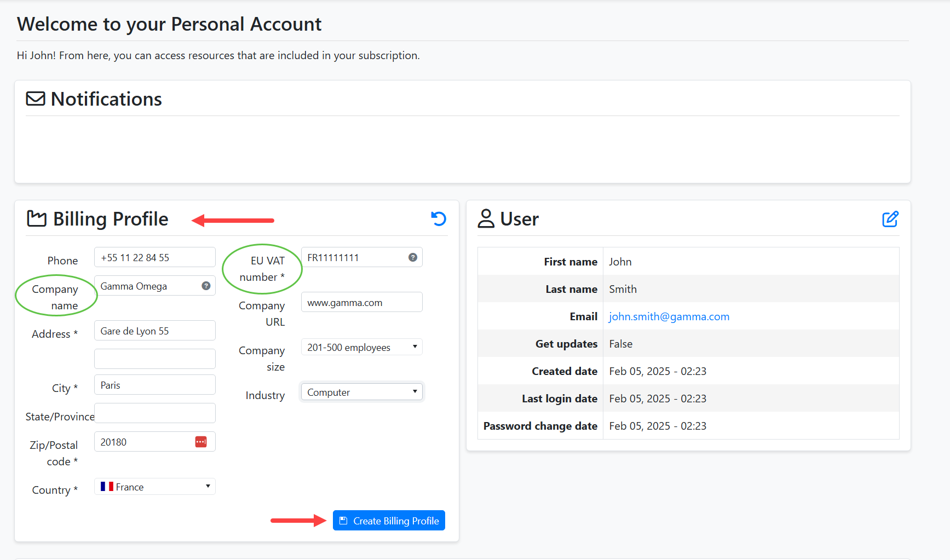Screen dimensions: 950x560
Task: Focus the empty second address line field
Action: (155, 359)
